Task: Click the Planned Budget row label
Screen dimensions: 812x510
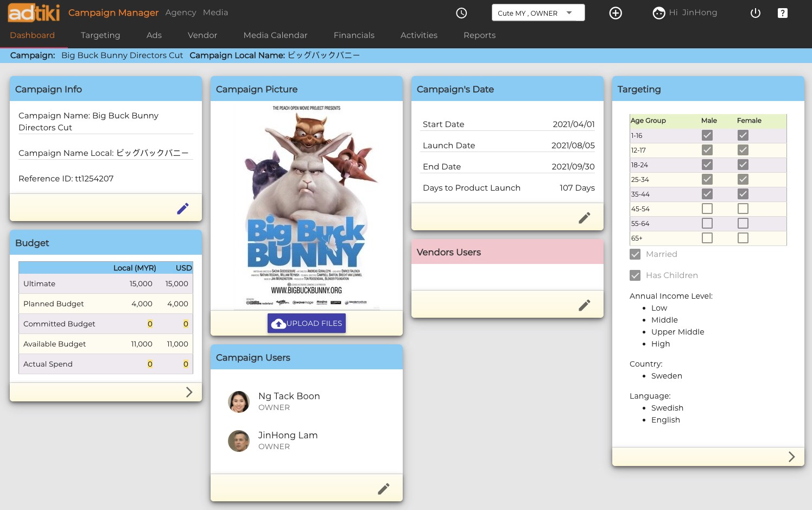Action: click(54, 304)
